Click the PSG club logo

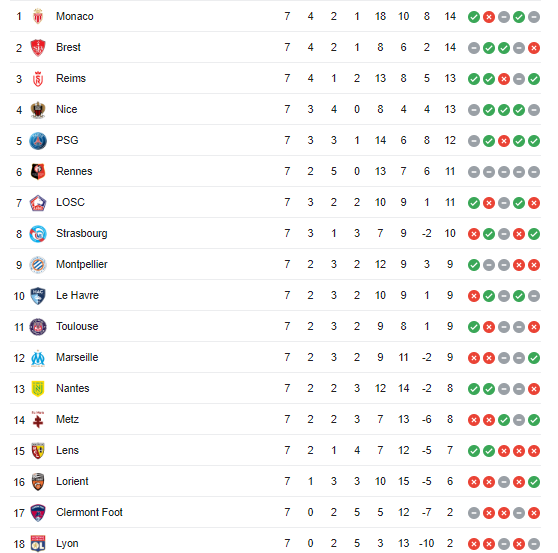pyautogui.click(x=38, y=141)
